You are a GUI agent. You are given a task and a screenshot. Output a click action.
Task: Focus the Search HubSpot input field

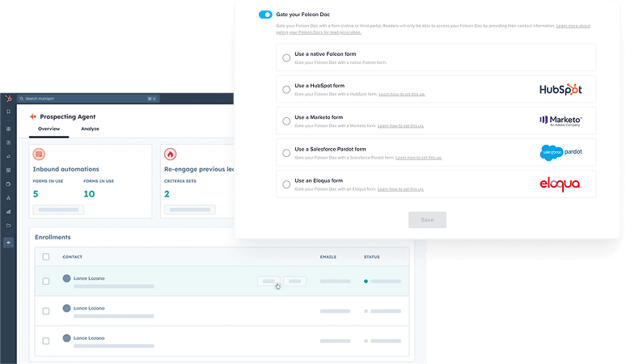tap(88, 99)
